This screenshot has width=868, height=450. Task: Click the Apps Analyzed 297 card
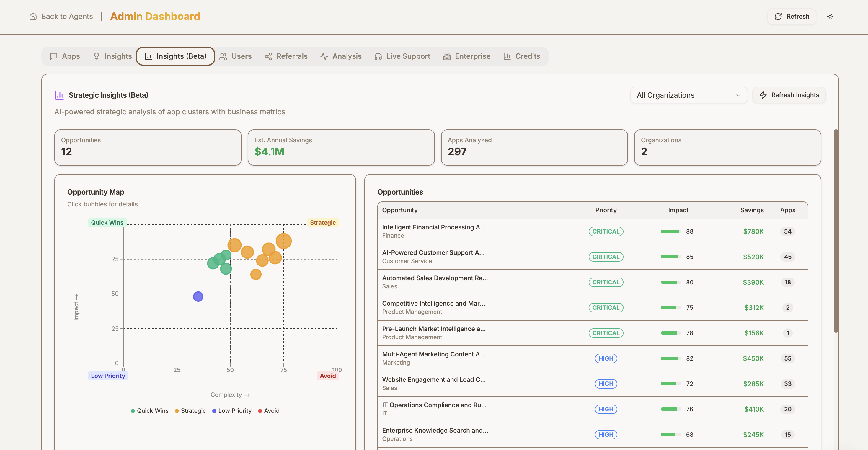534,147
